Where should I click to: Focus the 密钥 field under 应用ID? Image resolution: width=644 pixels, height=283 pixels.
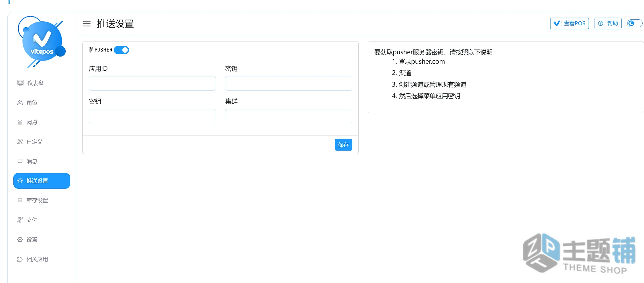coord(152,116)
